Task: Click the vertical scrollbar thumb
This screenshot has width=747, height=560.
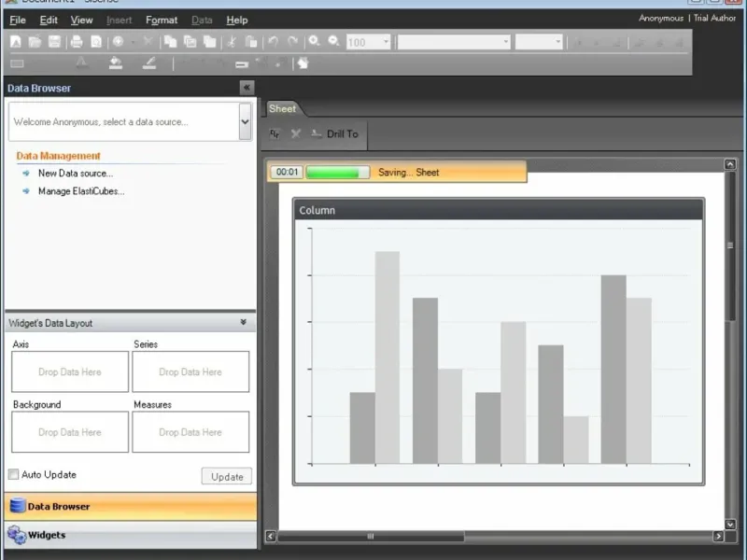Action: click(x=730, y=245)
